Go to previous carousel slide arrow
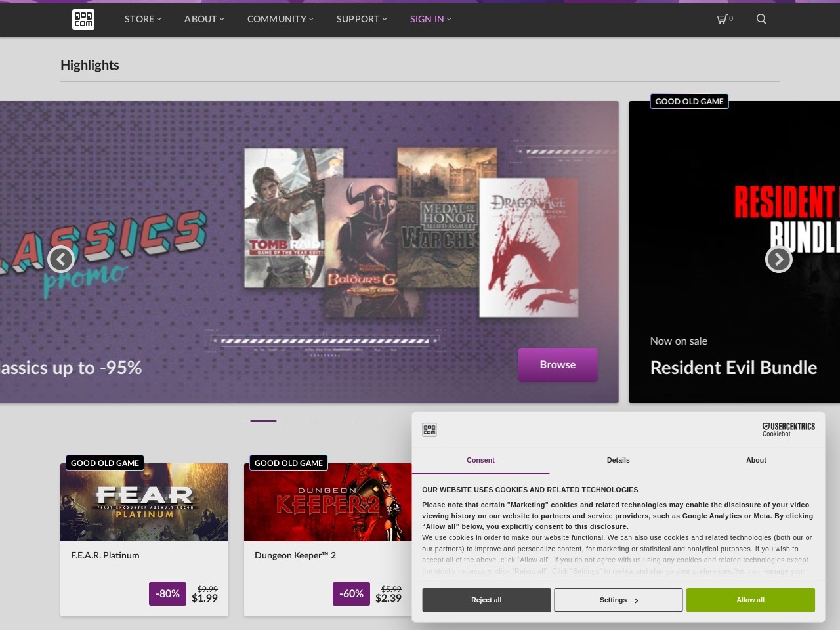The image size is (840, 630). pos(61,259)
